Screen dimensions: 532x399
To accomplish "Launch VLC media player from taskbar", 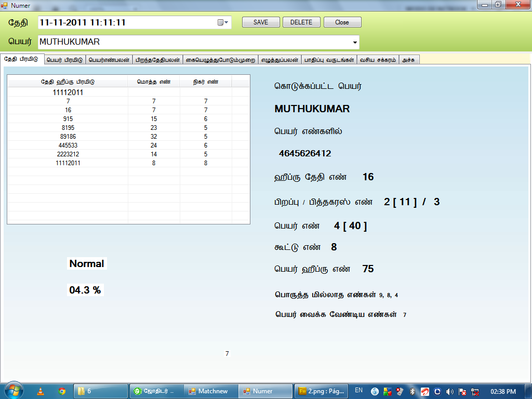I will tap(41, 391).
